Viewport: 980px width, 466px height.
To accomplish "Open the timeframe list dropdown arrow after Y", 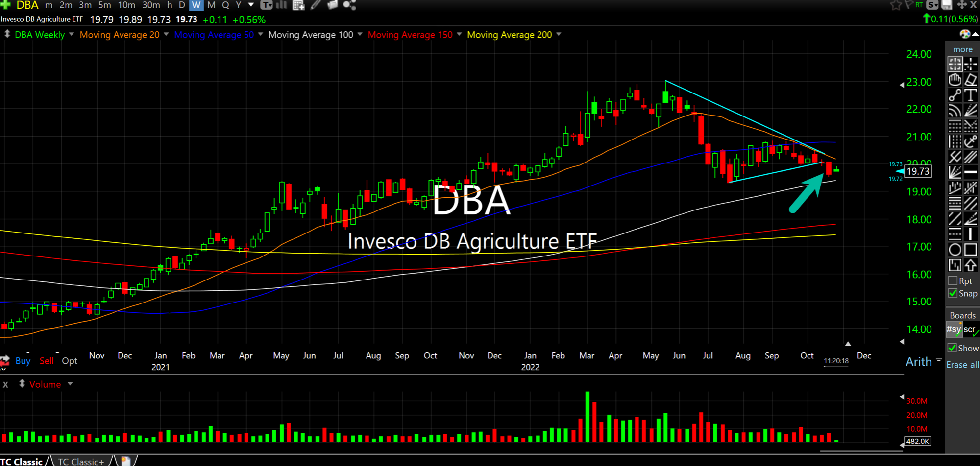I will (251, 5).
